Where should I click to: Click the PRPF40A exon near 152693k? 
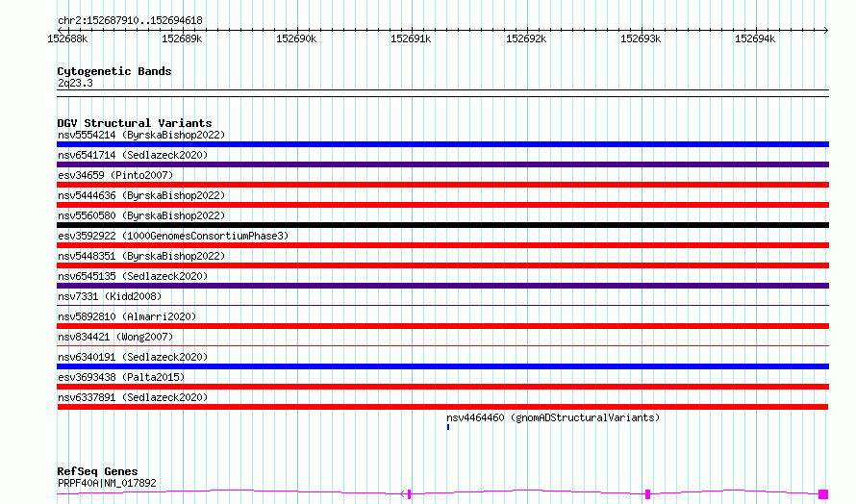[647, 494]
